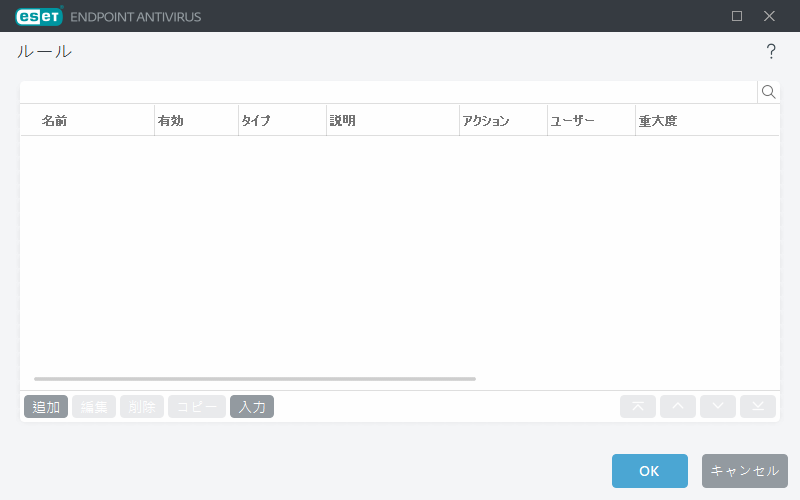Click the キャンセル (Cancel) button
Screen dimensions: 800x500
tap(744, 471)
